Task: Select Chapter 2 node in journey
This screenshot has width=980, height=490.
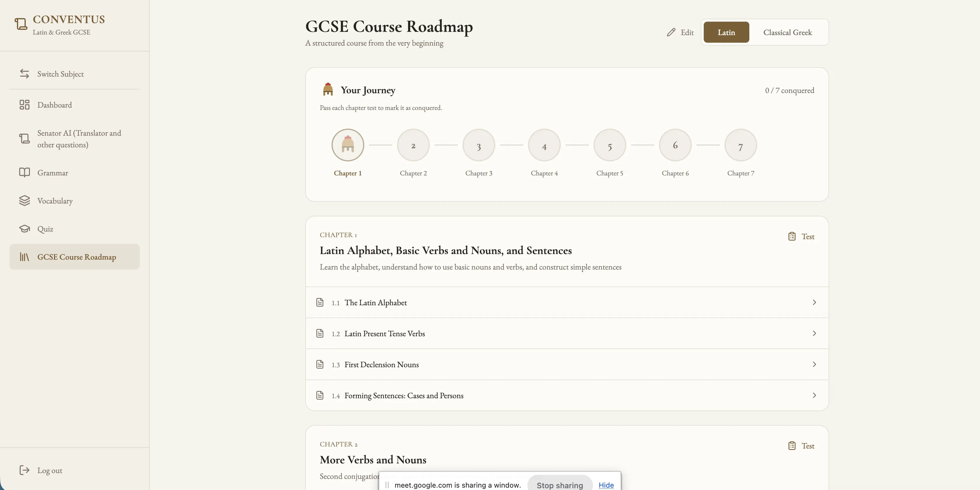Action: pyautogui.click(x=413, y=145)
